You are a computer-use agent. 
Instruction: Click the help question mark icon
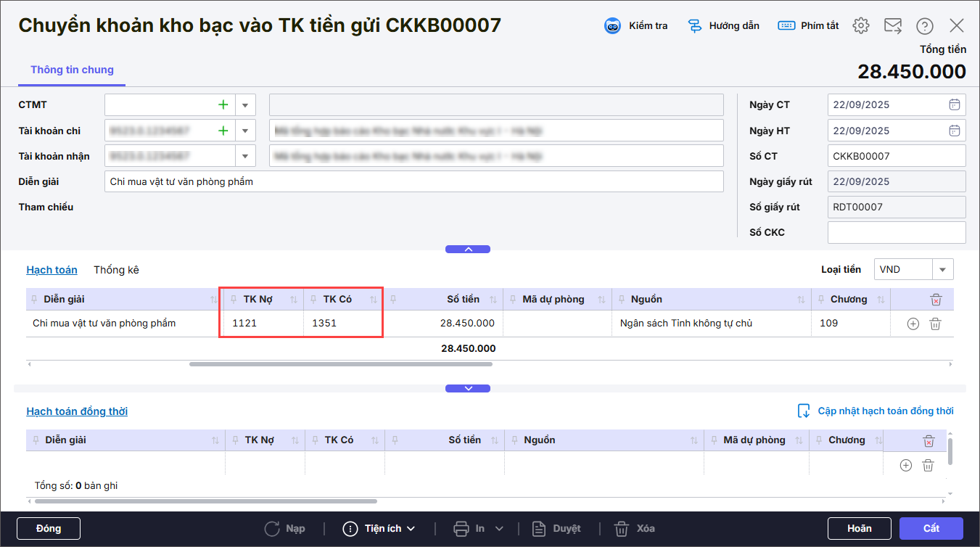click(x=924, y=26)
